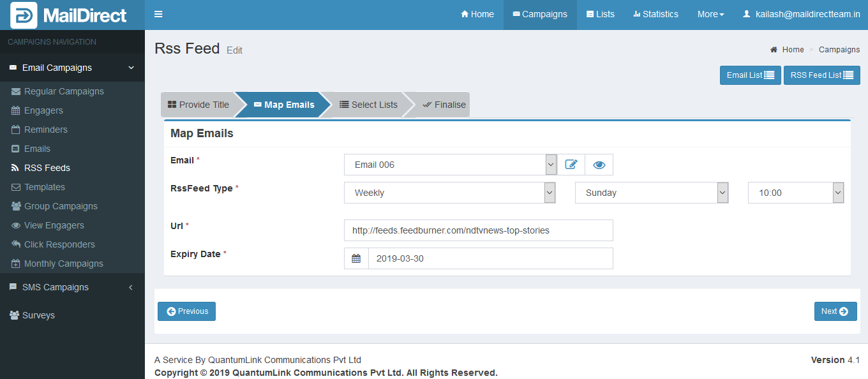
Task: Open the 10:00 time dropdown
Action: 795,193
